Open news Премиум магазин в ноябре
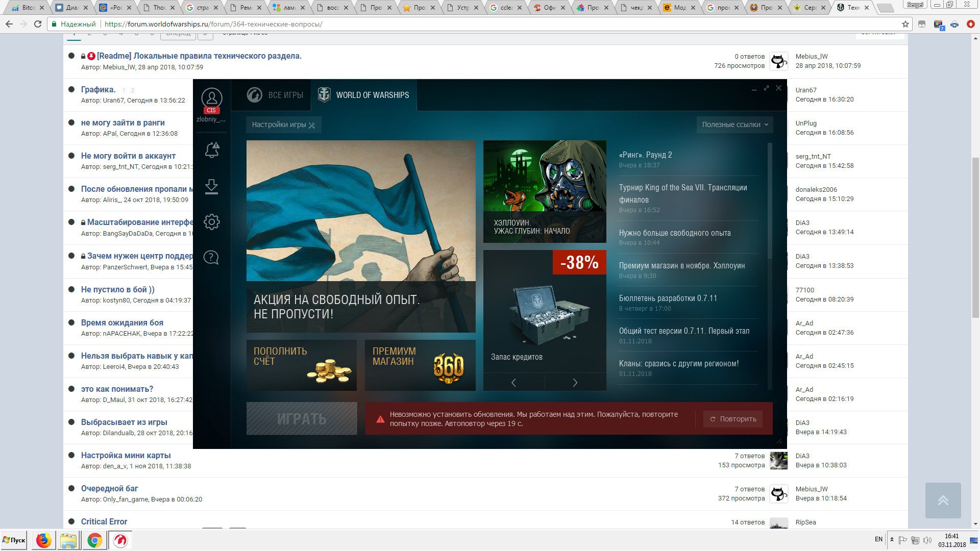The image size is (980, 551). [x=682, y=265]
